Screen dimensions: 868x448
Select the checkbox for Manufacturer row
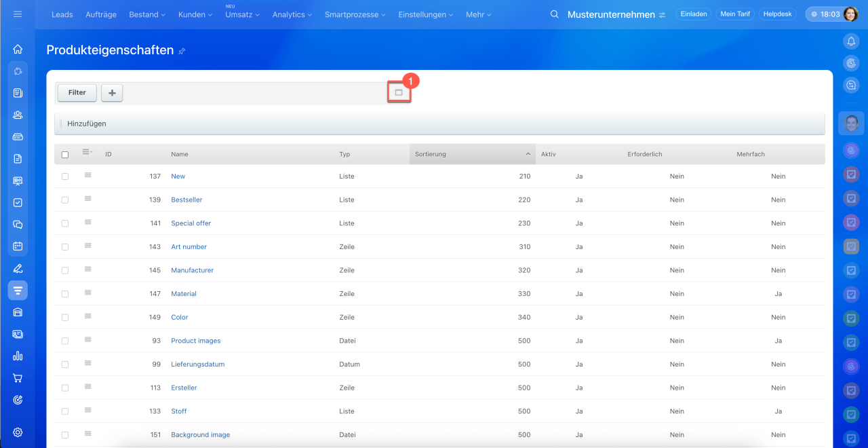click(65, 270)
